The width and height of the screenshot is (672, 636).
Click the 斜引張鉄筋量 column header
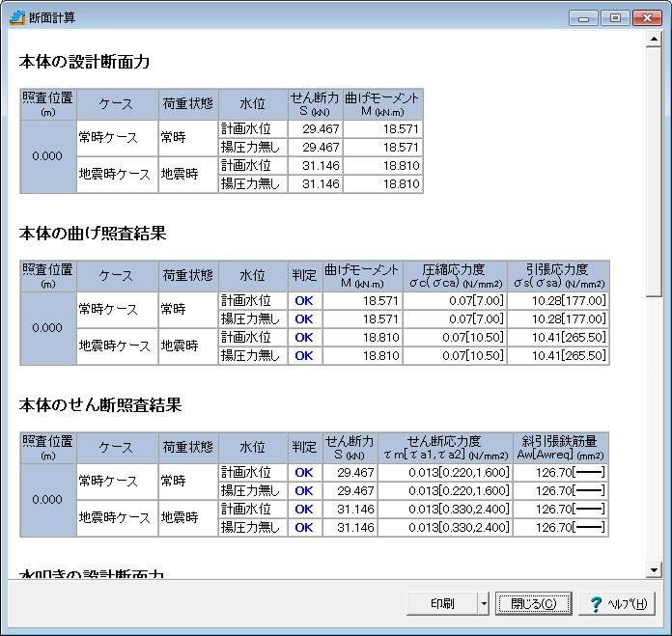point(561,448)
